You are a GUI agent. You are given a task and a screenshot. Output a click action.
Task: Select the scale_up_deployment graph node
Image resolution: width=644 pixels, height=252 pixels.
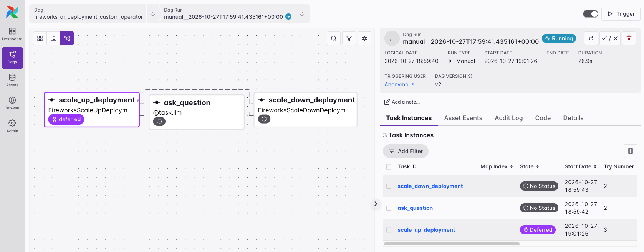(x=92, y=109)
